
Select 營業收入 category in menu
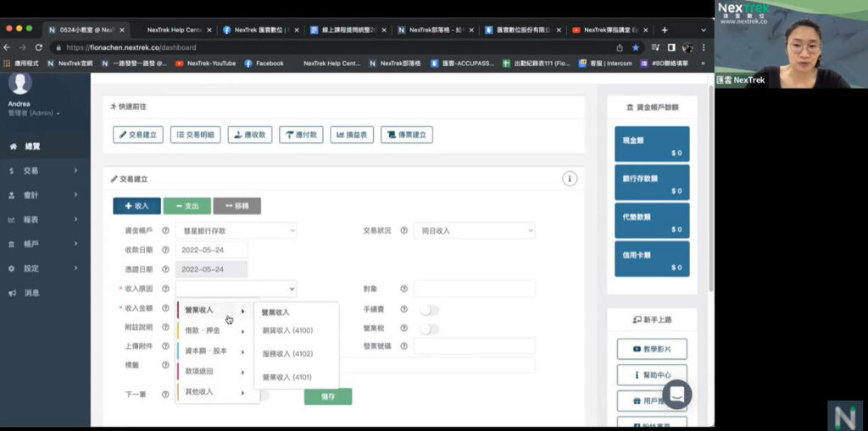214,311
